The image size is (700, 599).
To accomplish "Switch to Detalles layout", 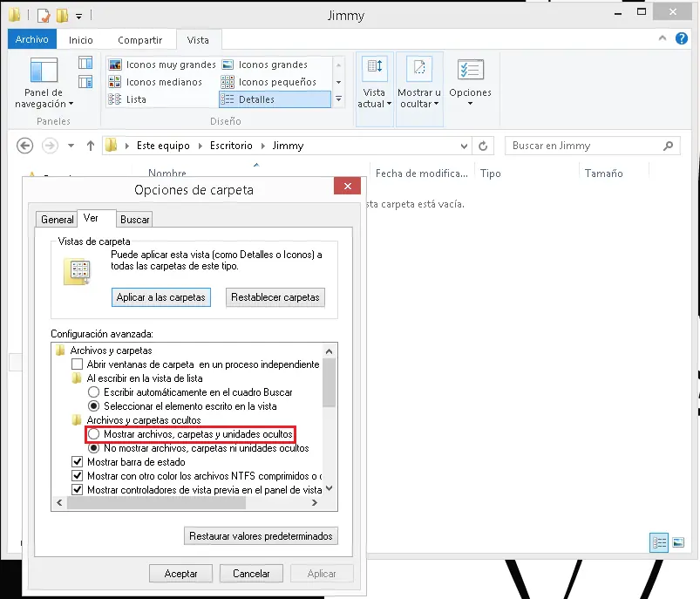I will click(275, 99).
